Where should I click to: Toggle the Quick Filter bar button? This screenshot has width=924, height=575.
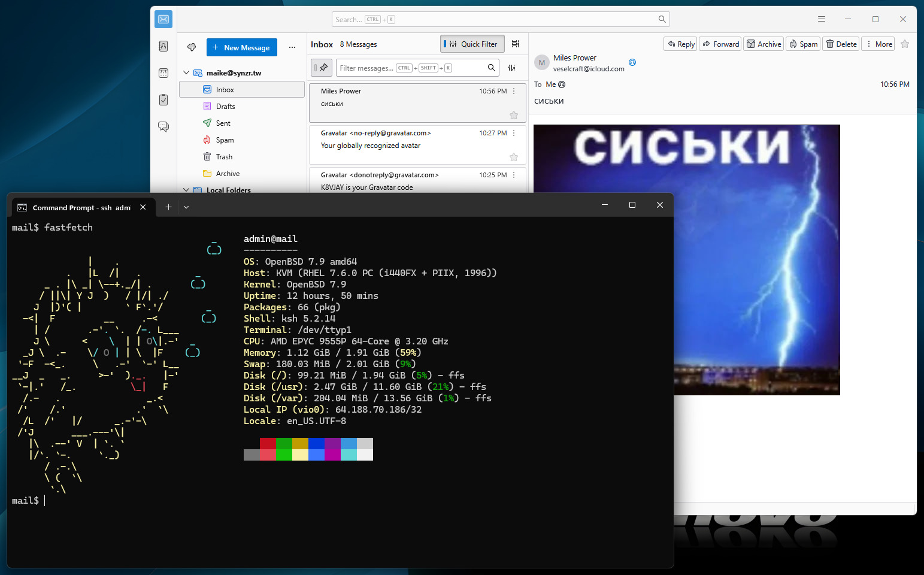[472, 44]
